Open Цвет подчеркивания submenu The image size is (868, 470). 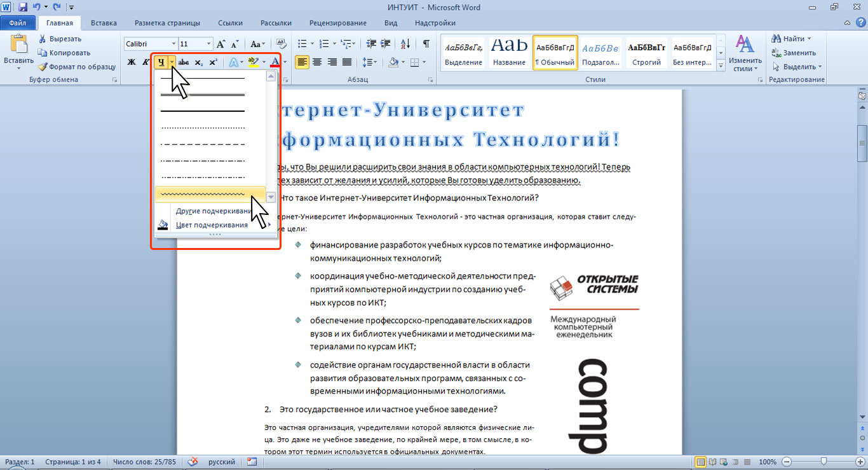214,225
